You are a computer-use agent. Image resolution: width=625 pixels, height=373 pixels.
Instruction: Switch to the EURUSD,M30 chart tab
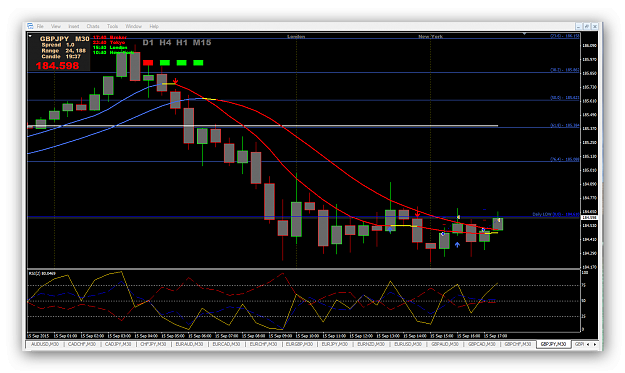coord(408,344)
